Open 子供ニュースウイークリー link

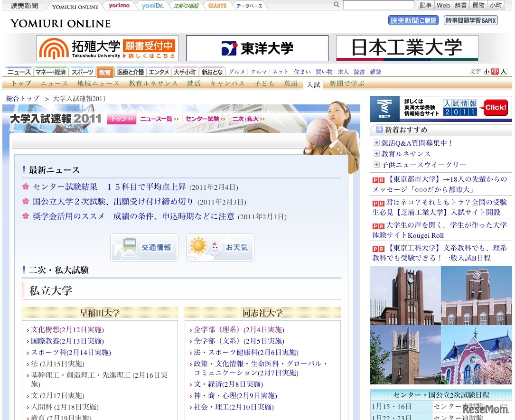point(424,165)
